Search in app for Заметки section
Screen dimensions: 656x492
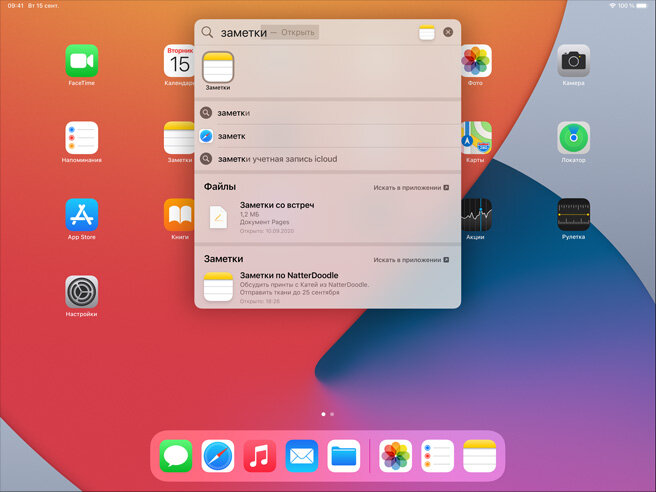tap(411, 260)
